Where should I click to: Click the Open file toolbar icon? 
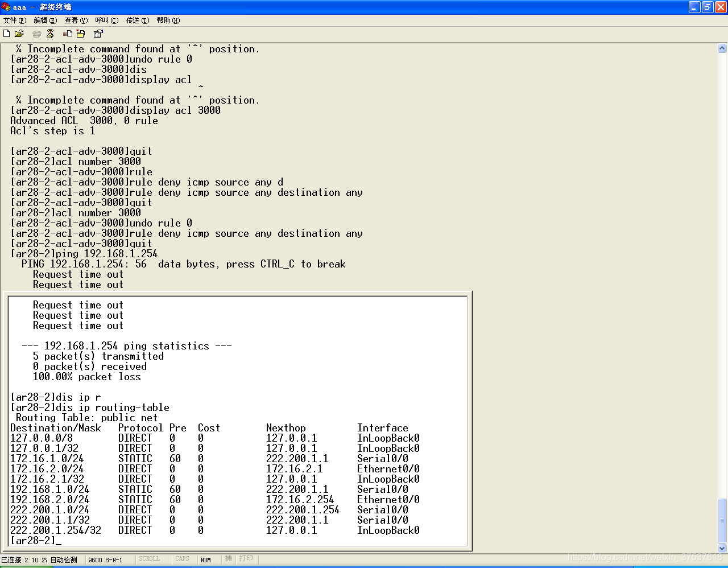tap(19, 34)
